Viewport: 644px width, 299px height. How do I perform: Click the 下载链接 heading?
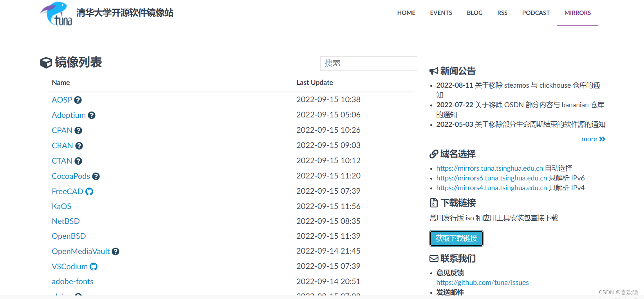tap(458, 203)
